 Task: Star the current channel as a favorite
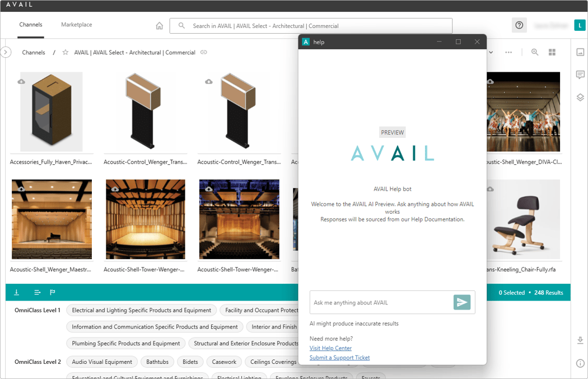click(x=65, y=52)
